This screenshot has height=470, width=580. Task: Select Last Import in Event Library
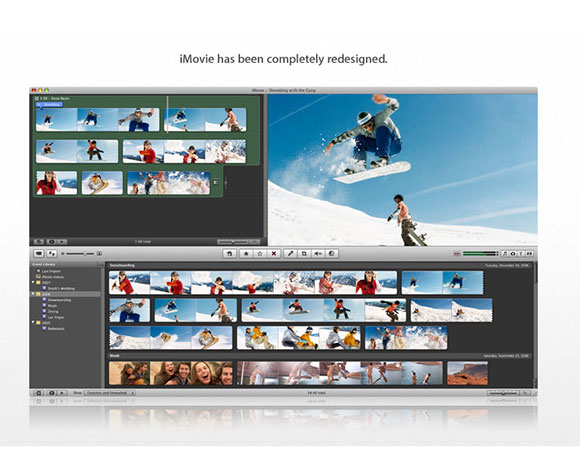(x=51, y=271)
